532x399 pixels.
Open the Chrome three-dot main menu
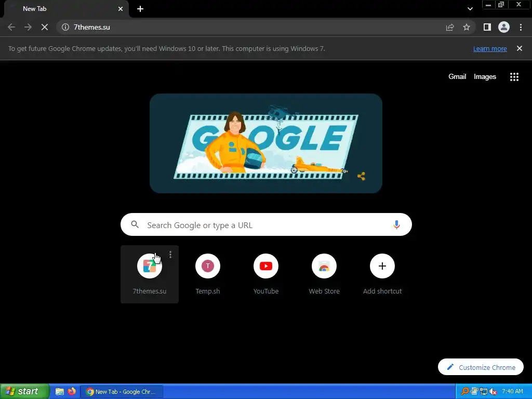click(521, 27)
